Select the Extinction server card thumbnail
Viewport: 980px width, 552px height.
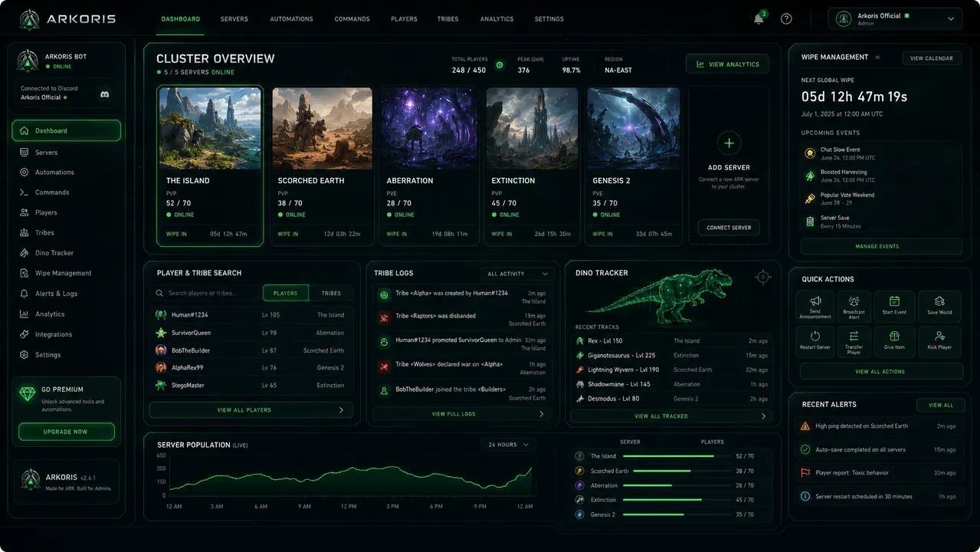tap(533, 128)
